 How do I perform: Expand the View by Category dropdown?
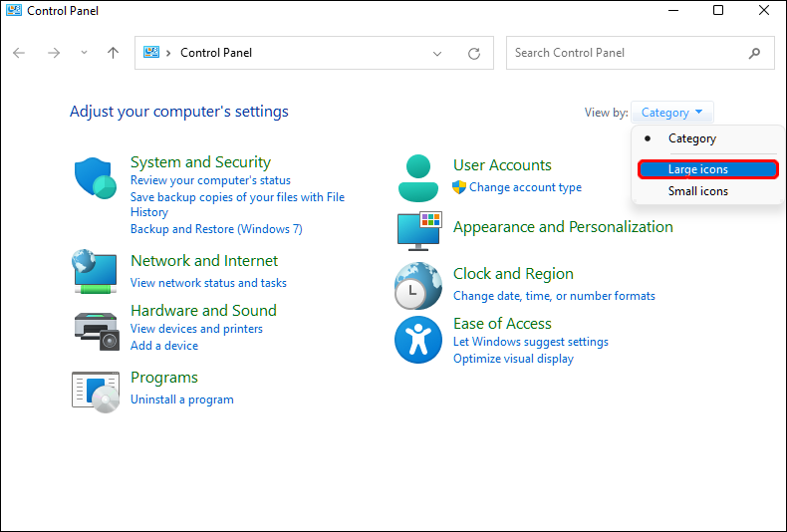pyautogui.click(x=672, y=113)
